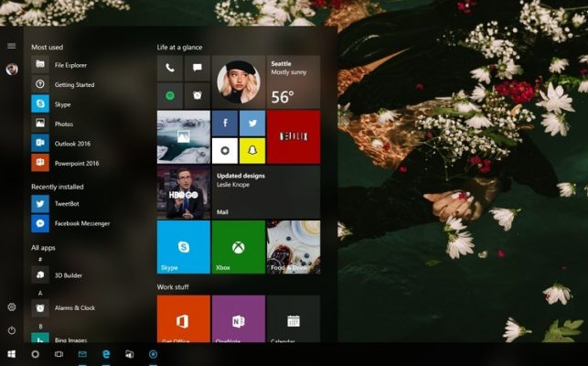Viewport: 588px width, 366px height.
Task: Expand the hamburger menu in Start
Action: click(x=11, y=46)
